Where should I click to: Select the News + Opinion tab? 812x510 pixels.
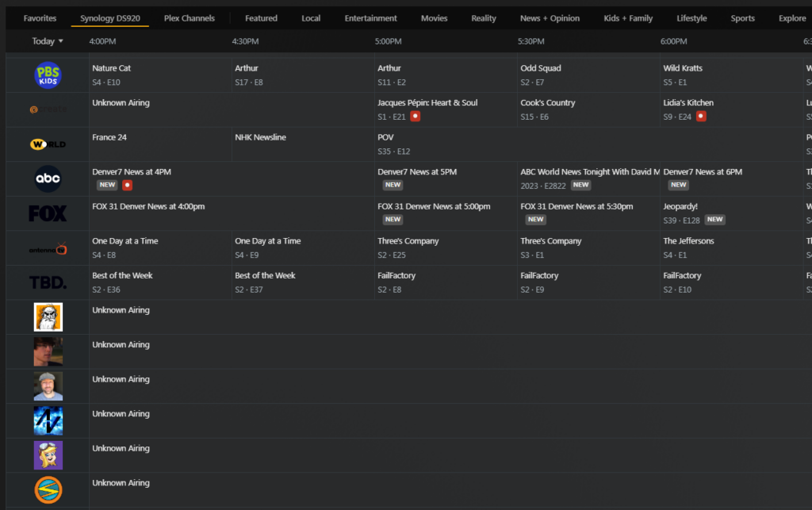[x=550, y=18]
